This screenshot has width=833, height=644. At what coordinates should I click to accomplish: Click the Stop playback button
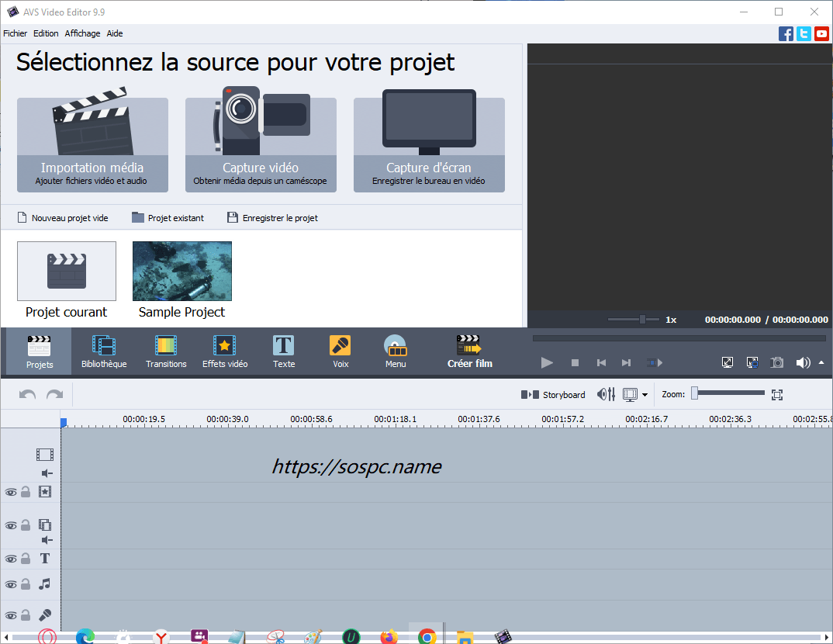[x=575, y=363]
